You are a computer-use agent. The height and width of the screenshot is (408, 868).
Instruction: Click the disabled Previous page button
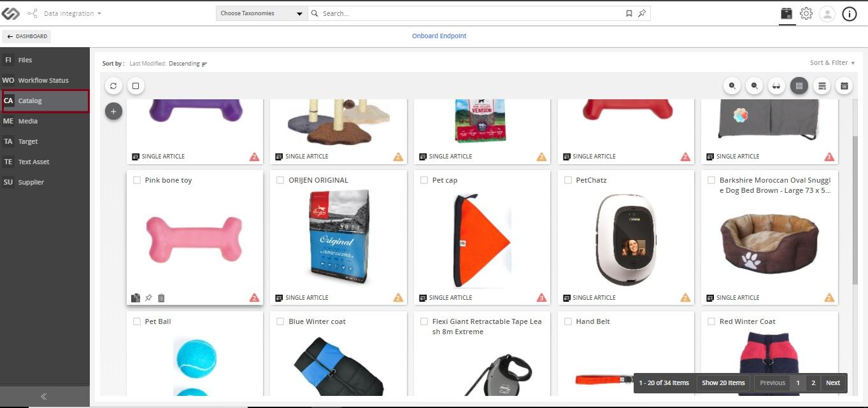(772, 383)
